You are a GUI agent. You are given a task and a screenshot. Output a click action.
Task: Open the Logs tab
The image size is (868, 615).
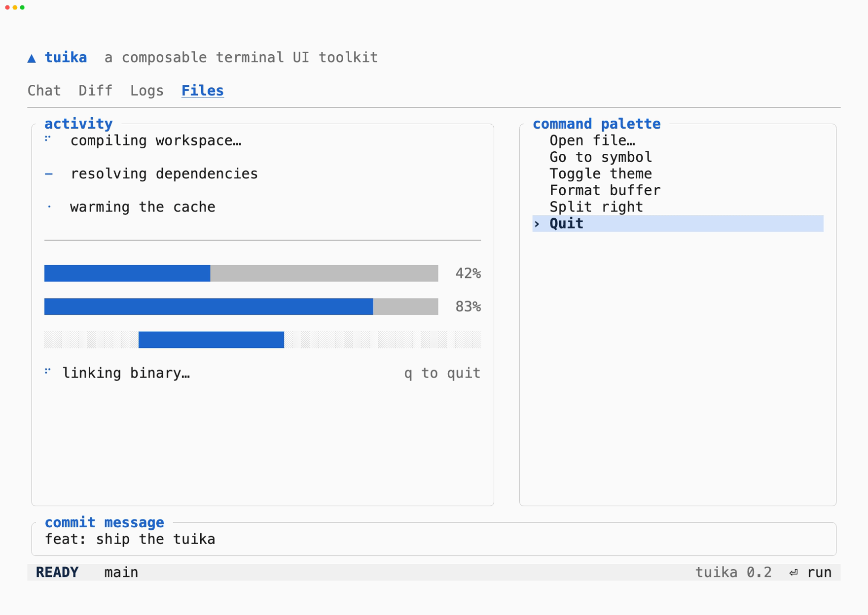click(147, 91)
